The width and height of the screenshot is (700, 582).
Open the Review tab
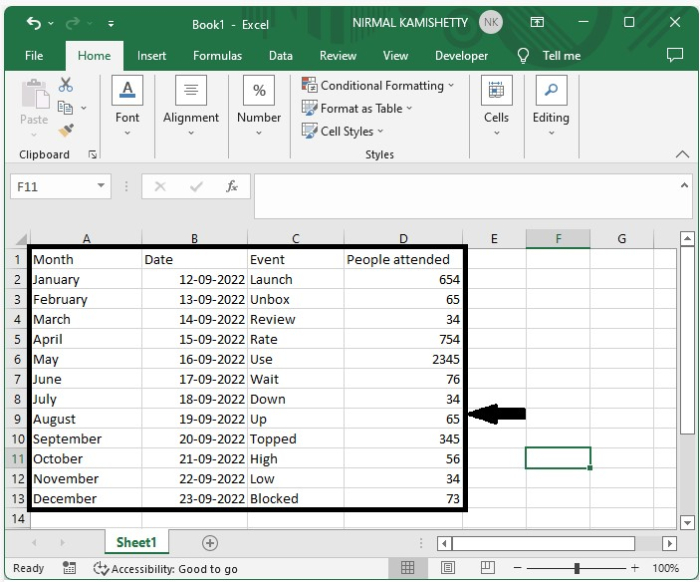pyautogui.click(x=338, y=56)
